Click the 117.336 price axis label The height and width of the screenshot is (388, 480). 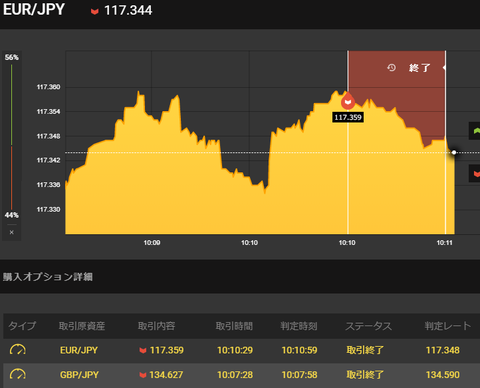[x=48, y=185]
